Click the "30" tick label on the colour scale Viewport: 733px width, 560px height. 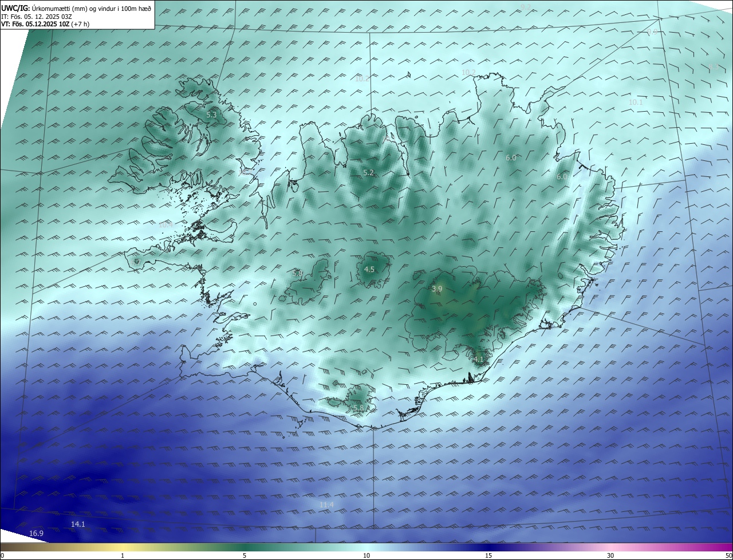coord(610,555)
